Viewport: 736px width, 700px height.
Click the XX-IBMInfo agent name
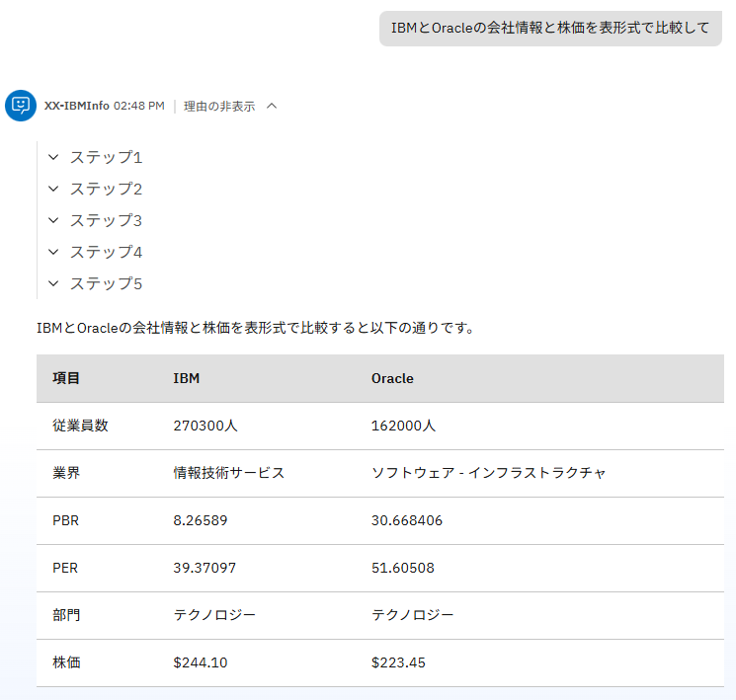pos(76,106)
